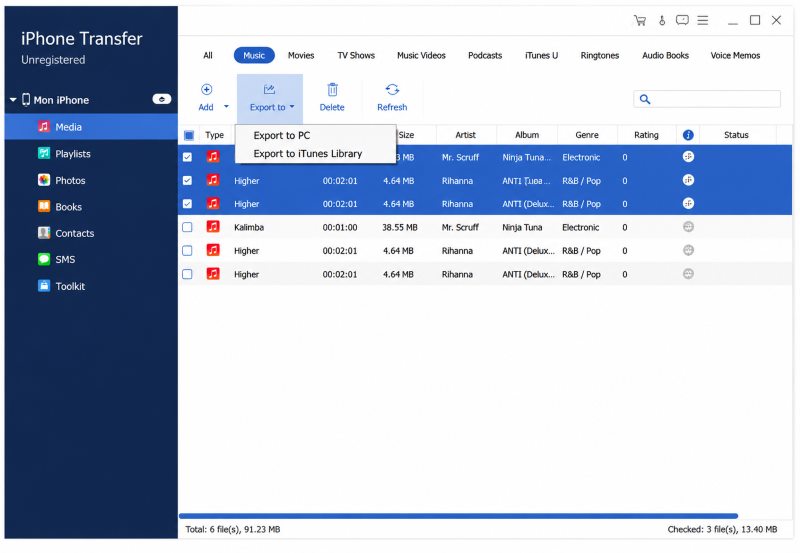
Task: Switch to the Voice Memos tab
Action: [735, 55]
